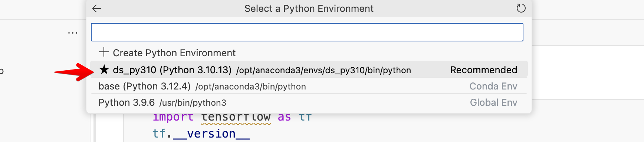Viewport: 644px width, 142px height.
Task: Click the /opt/anaconda3/bin/python path text
Action: pyautogui.click(x=251, y=87)
